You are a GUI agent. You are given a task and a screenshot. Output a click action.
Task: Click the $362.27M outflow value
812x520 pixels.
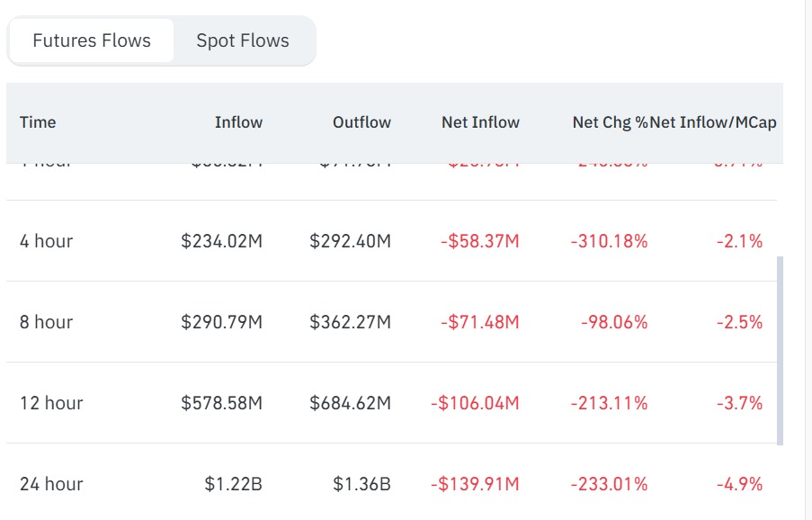point(350,322)
